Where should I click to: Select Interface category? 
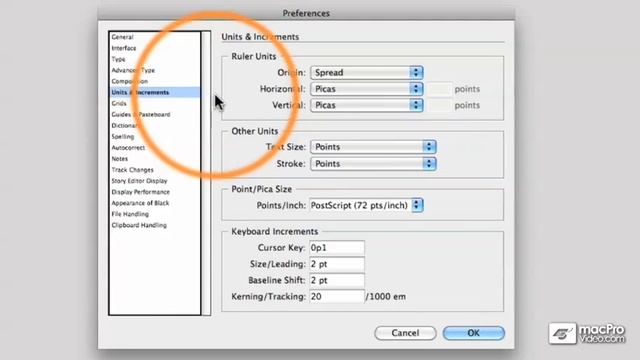pyautogui.click(x=155, y=48)
